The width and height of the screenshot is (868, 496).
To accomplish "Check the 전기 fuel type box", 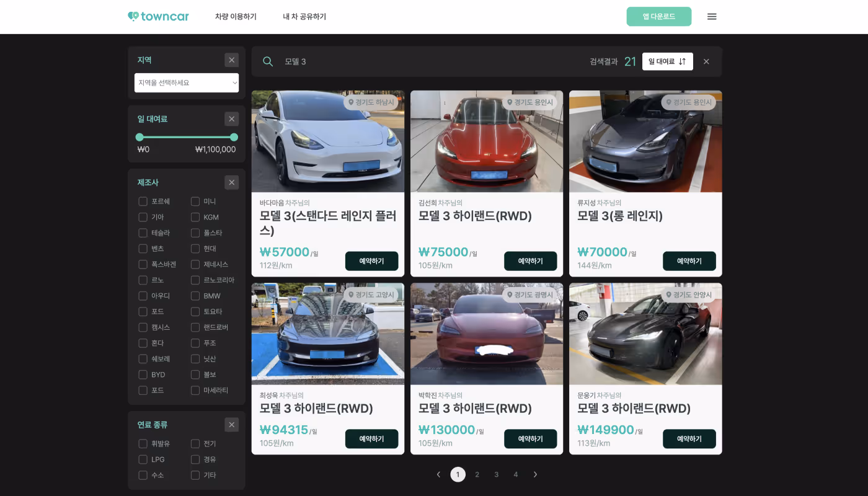I will 195,444.
